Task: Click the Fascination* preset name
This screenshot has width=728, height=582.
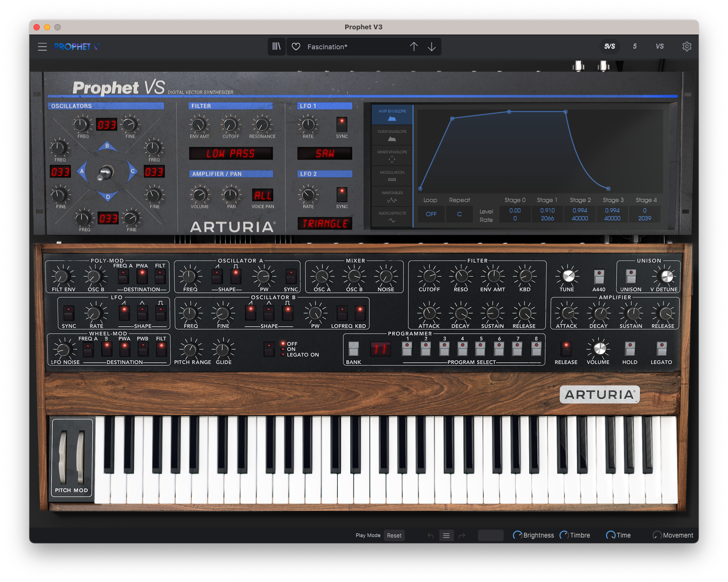Action: (x=327, y=47)
